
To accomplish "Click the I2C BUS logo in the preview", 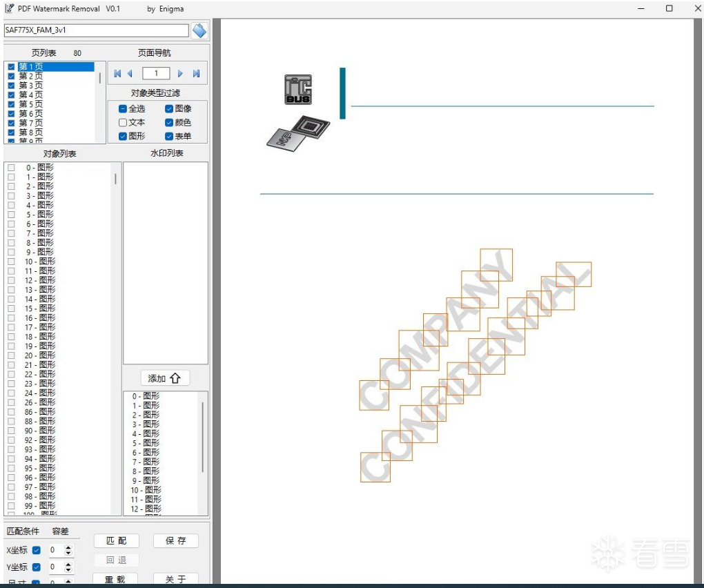I will click(x=298, y=90).
